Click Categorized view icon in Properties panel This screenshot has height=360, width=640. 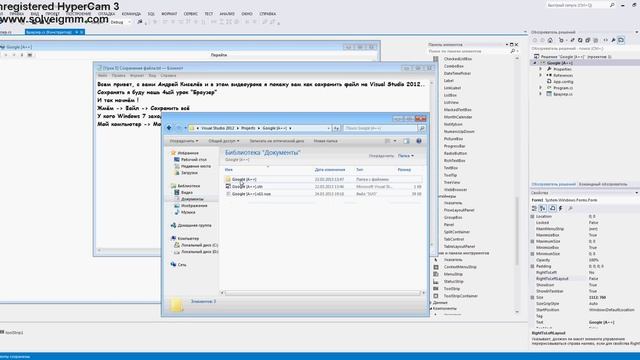[x=534, y=209]
